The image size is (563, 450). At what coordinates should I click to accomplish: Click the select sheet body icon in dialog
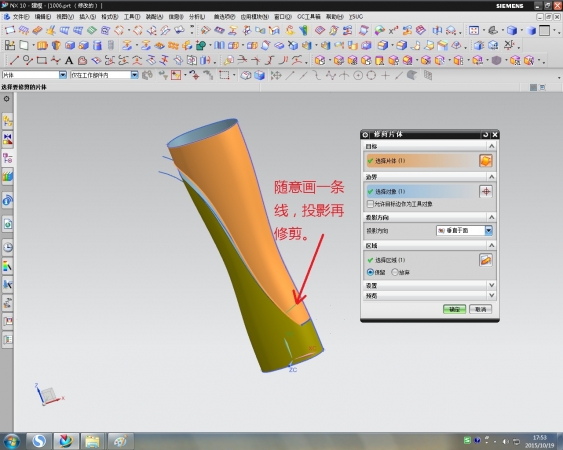coord(485,161)
